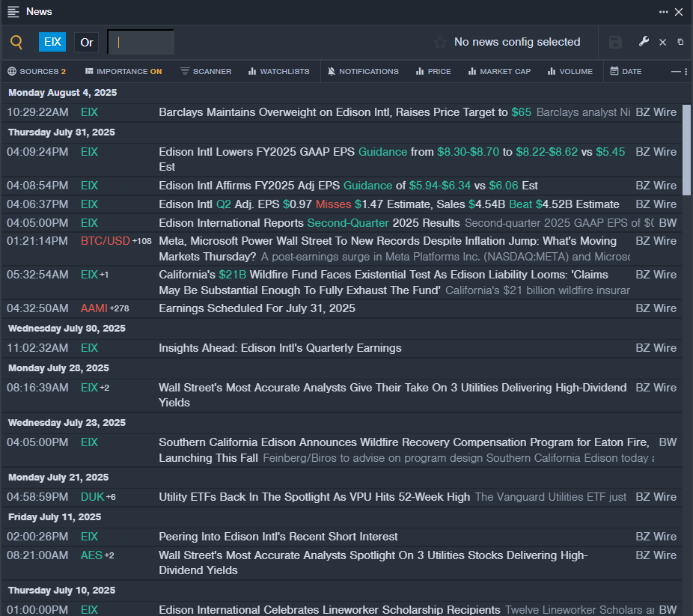This screenshot has width=693, height=616.
Task: Expand +2 tickers on the 08:16:39AM row
Action: (104, 388)
